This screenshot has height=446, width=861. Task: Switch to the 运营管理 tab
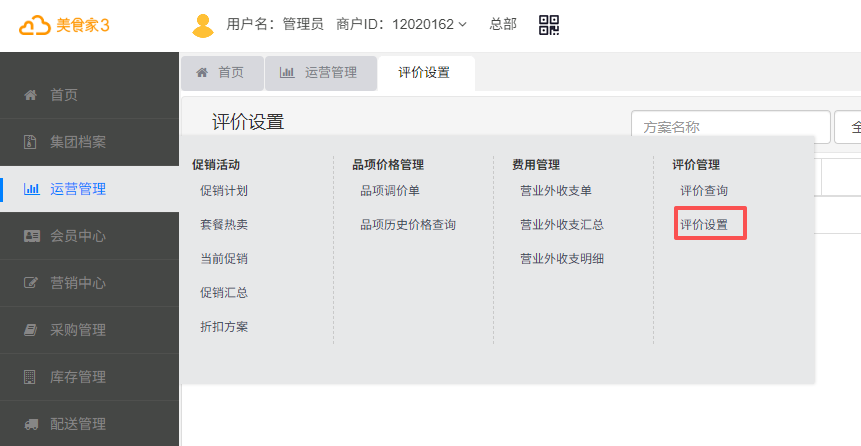(319, 72)
